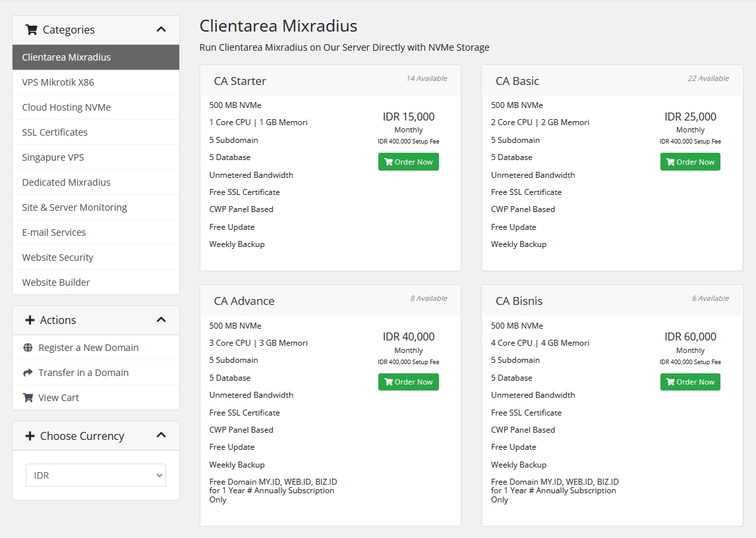Click the CA Starter plan title
The image size is (756, 538).
coord(240,81)
